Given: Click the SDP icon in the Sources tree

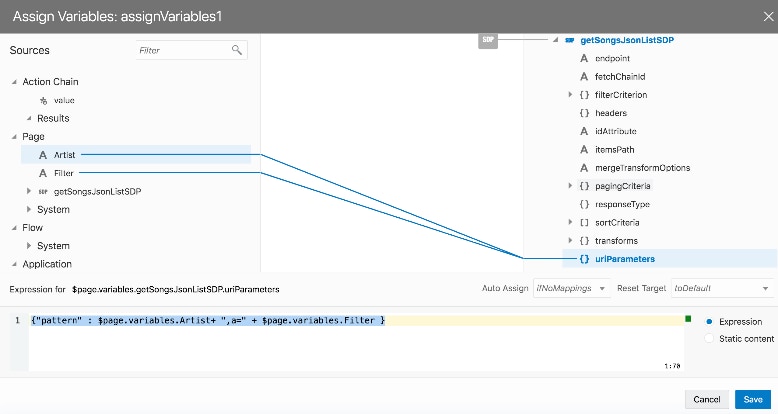Looking at the screenshot, I should (43, 192).
